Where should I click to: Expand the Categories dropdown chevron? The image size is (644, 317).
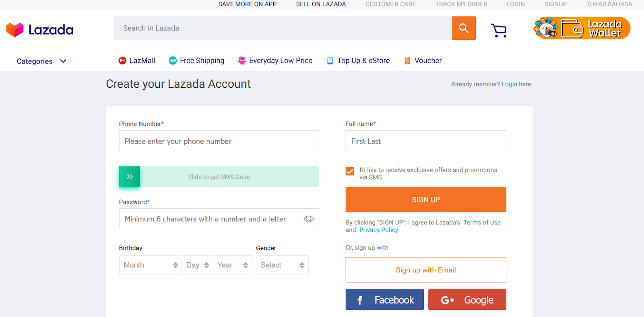pos(63,61)
